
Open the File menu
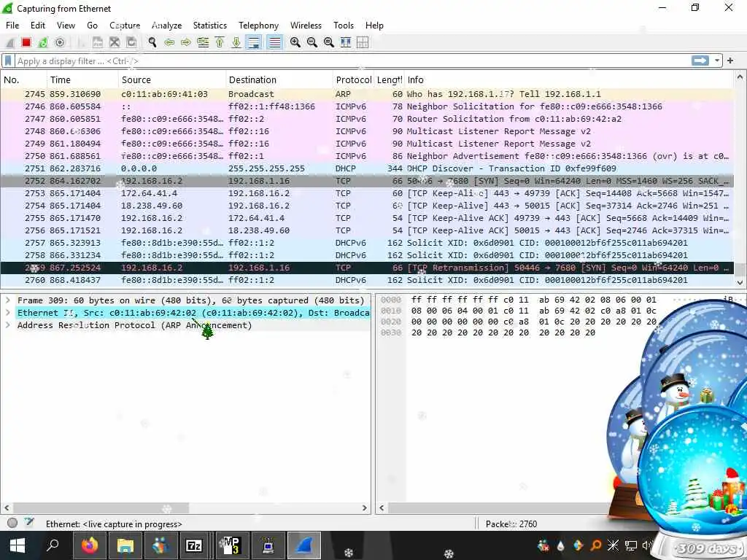[x=12, y=26]
